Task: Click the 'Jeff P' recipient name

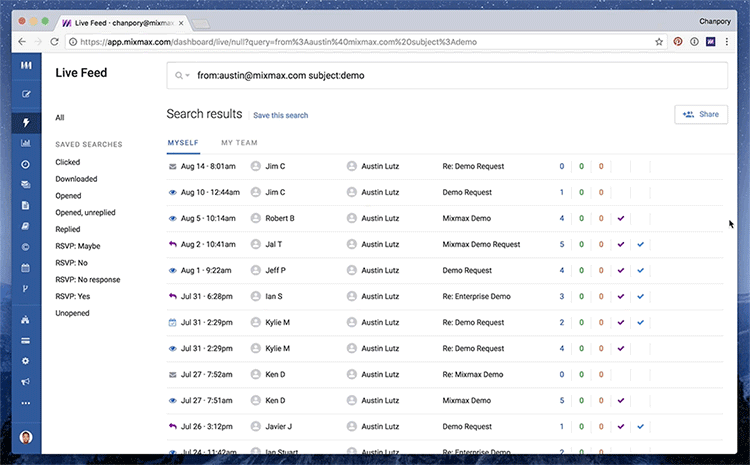Action: [276, 270]
